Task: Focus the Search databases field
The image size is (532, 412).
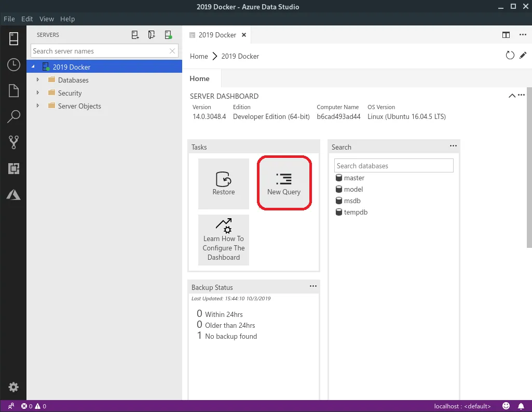Action: point(393,166)
